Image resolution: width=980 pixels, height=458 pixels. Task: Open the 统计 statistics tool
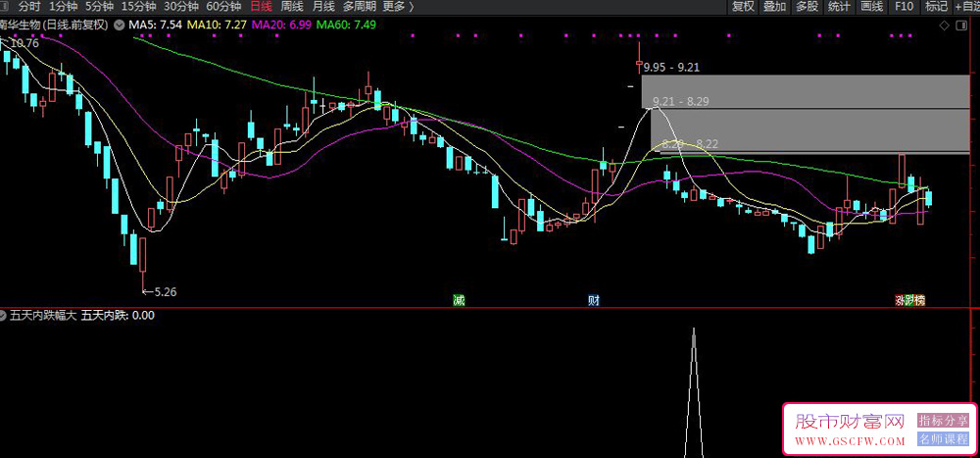839,7
